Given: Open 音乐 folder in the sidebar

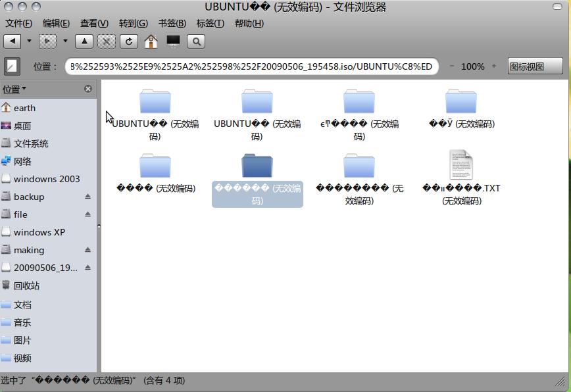Looking at the screenshot, I should [x=49, y=322].
